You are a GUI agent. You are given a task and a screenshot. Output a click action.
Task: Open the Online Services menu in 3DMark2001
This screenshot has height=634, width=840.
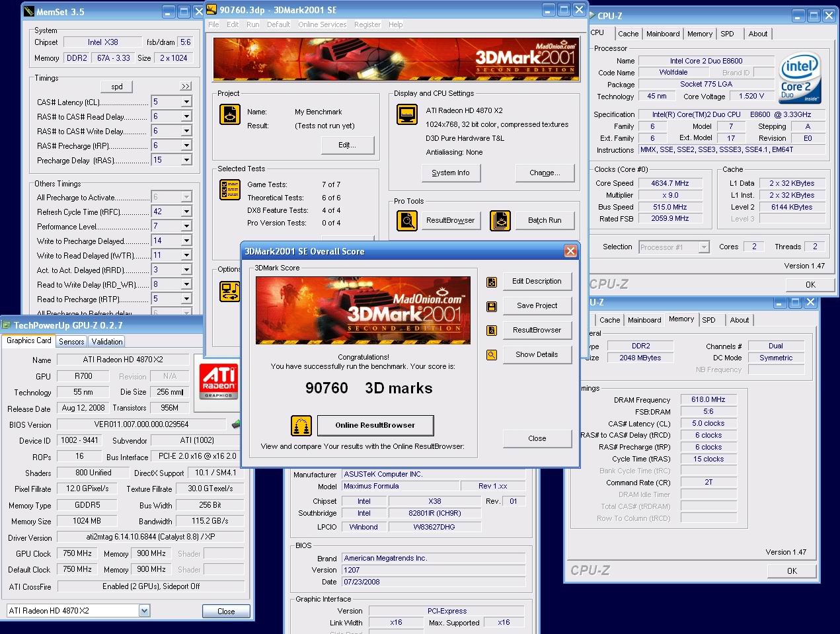[x=322, y=24]
